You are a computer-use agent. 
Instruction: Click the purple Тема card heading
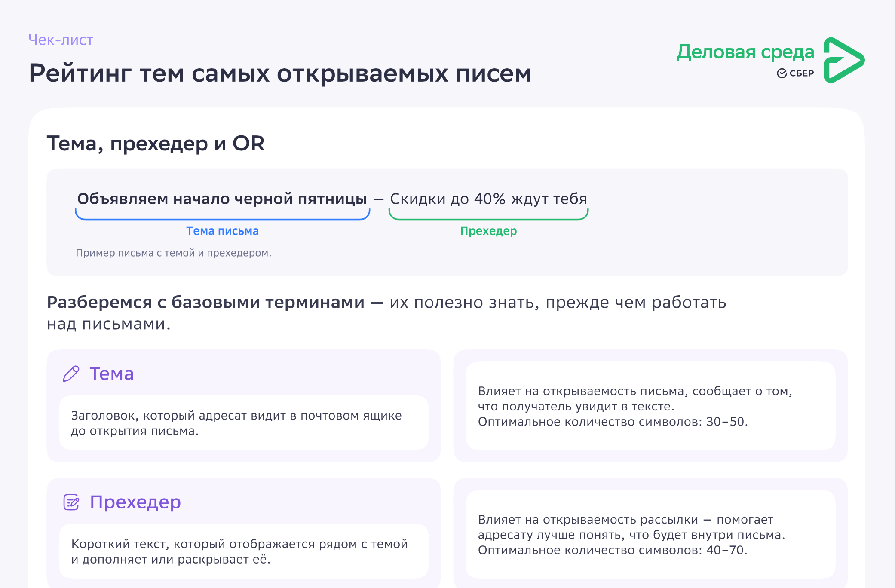(111, 374)
